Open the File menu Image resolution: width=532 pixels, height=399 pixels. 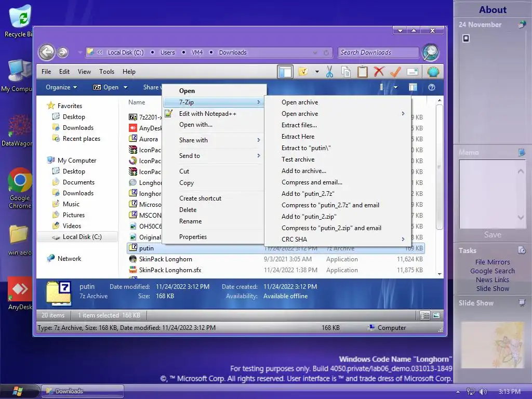tap(46, 72)
